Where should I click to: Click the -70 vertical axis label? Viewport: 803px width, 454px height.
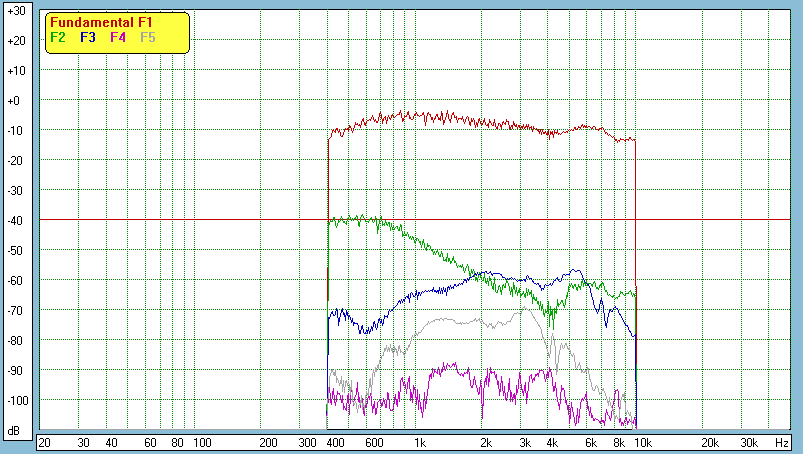[x=16, y=310]
